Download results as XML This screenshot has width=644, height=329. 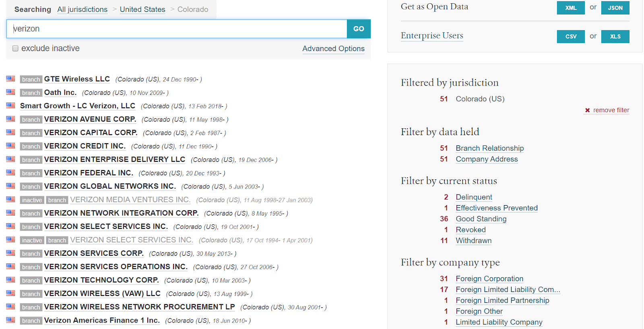(x=571, y=8)
